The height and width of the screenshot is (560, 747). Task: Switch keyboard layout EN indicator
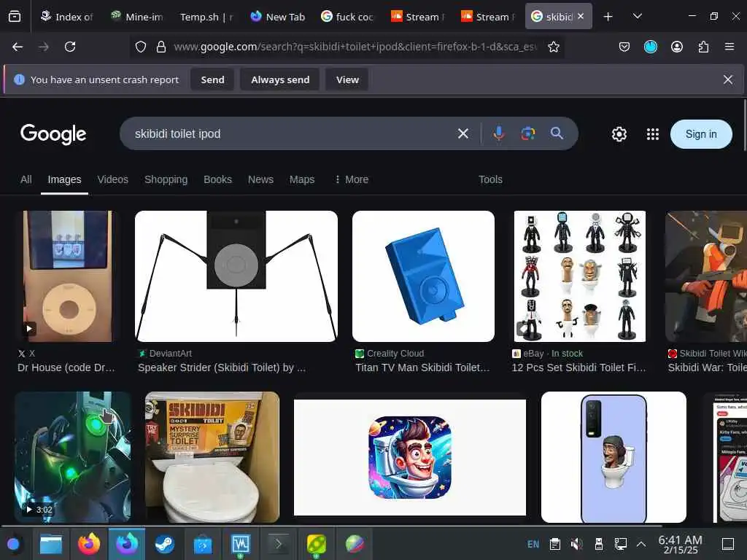click(533, 544)
